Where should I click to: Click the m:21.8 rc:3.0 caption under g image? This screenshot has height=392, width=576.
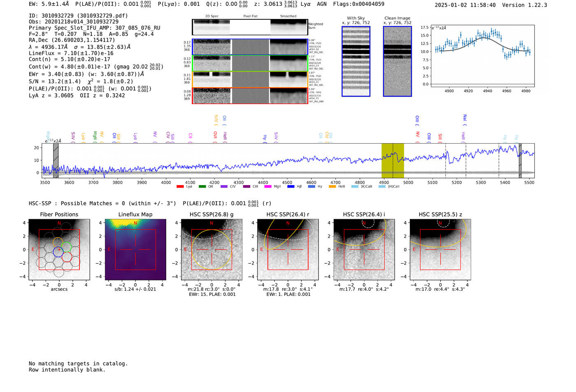212,289
